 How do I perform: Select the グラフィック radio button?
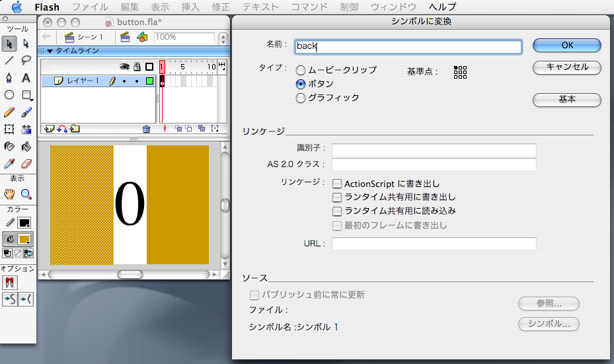[x=301, y=98]
